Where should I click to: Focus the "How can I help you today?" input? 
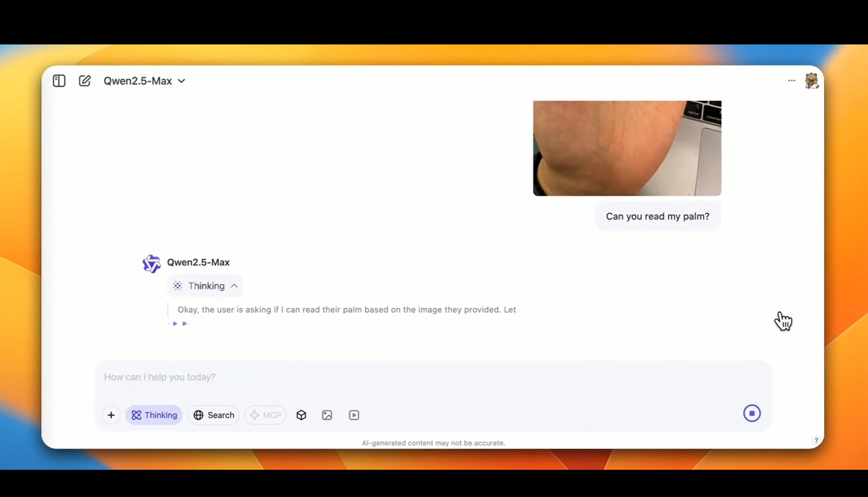click(433, 377)
